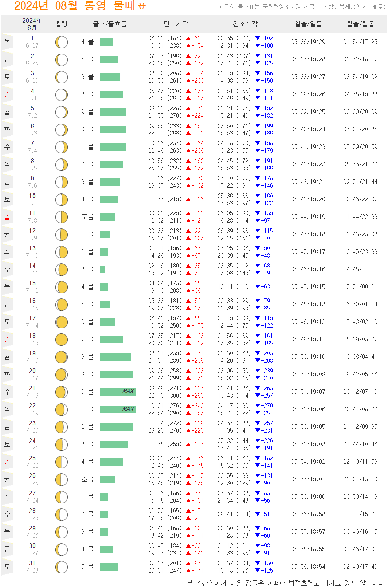This screenshot has height=588, width=387.
Task: Click the moon phase icon for August 23
Action: tap(61, 427)
